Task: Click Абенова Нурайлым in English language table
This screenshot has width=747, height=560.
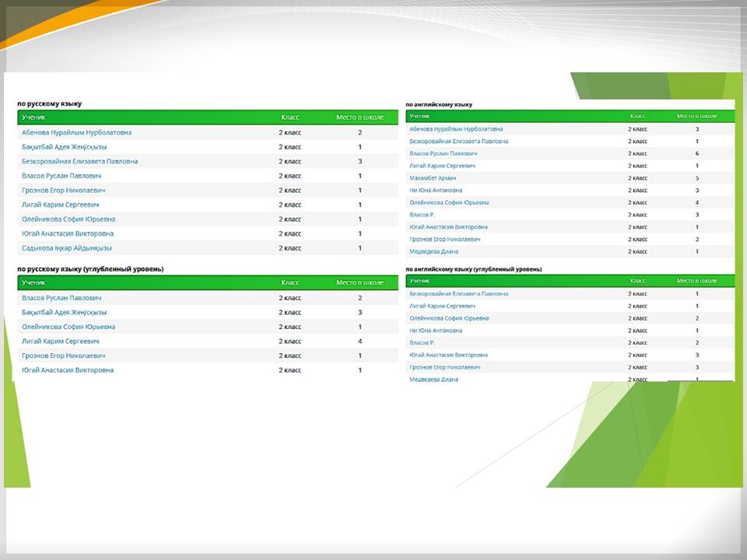Action: tap(456, 129)
